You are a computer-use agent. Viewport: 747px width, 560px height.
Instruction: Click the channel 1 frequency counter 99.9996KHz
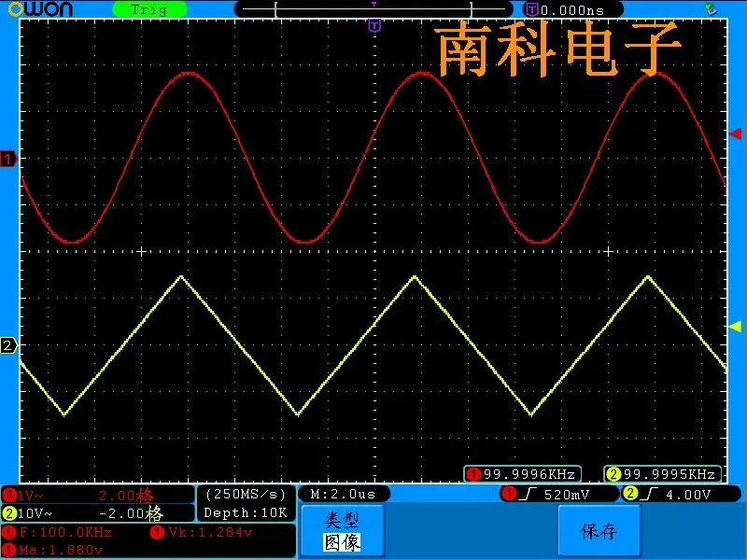pos(522,474)
